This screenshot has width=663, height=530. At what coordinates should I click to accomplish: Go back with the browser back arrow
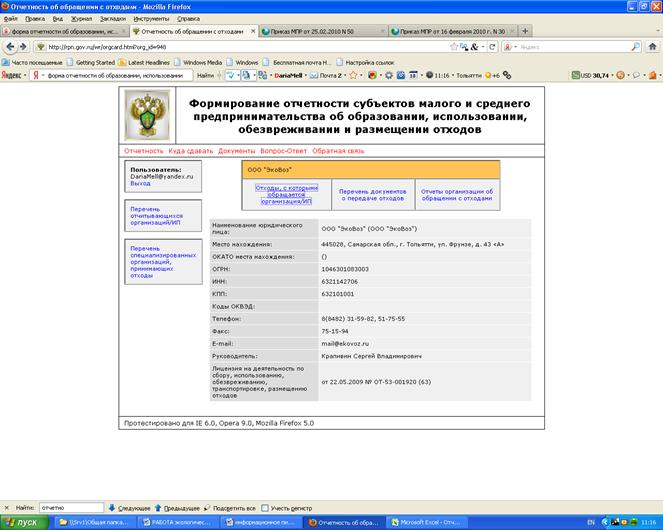pos(10,47)
